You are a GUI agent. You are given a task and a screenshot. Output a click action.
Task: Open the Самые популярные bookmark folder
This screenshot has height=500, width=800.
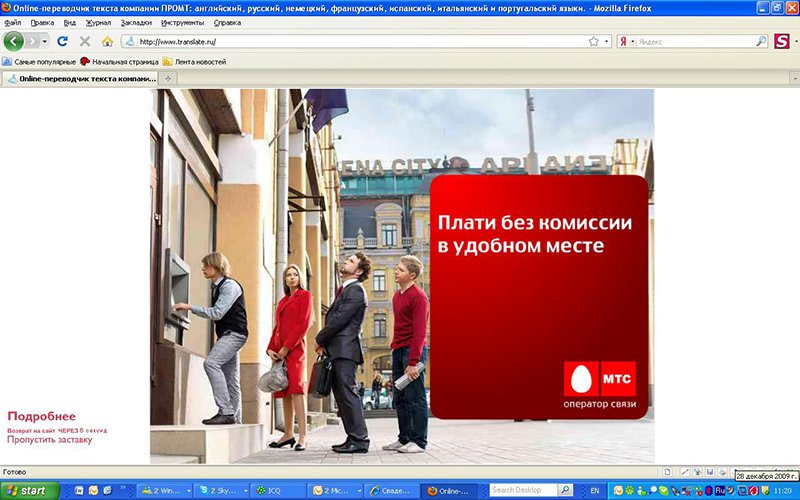[x=39, y=62]
